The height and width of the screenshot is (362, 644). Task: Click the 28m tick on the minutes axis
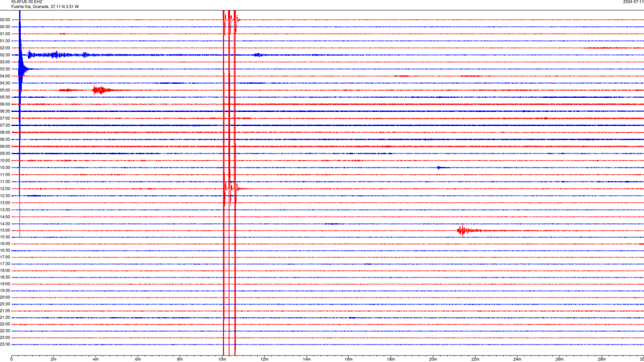[x=602, y=359]
